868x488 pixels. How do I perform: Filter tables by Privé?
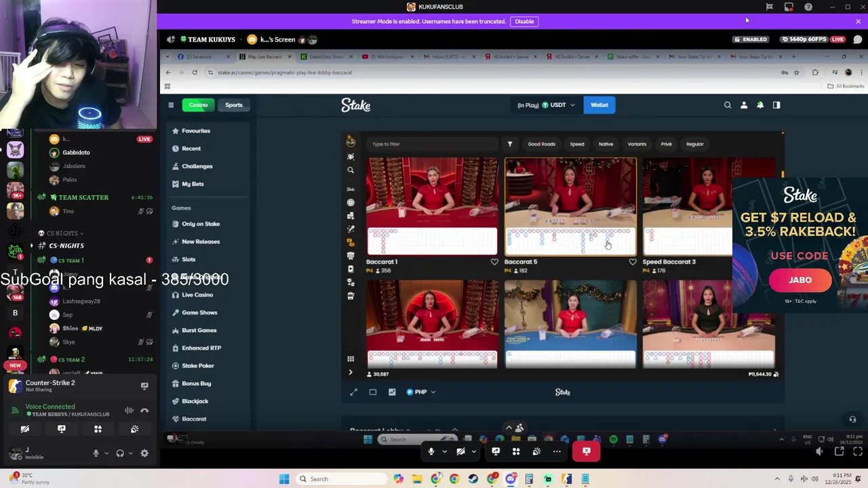[666, 144]
